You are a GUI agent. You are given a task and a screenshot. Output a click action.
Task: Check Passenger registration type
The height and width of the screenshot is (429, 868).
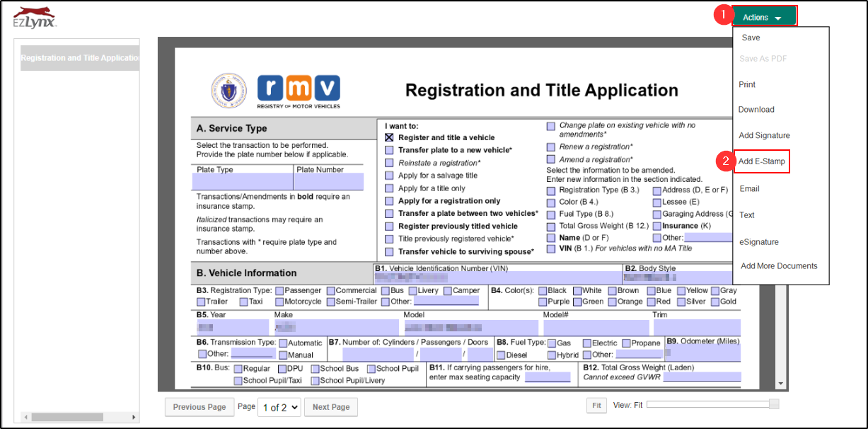(x=279, y=290)
